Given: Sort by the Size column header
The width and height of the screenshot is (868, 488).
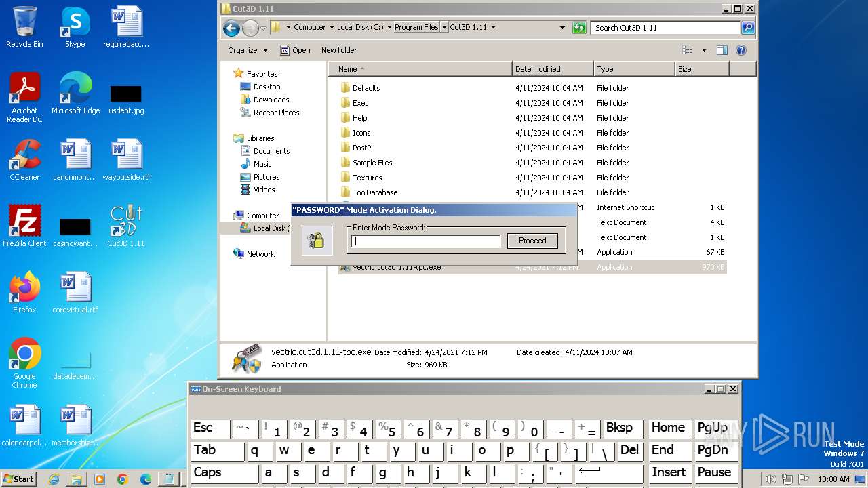Looking at the screenshot, I should point(702,69).
